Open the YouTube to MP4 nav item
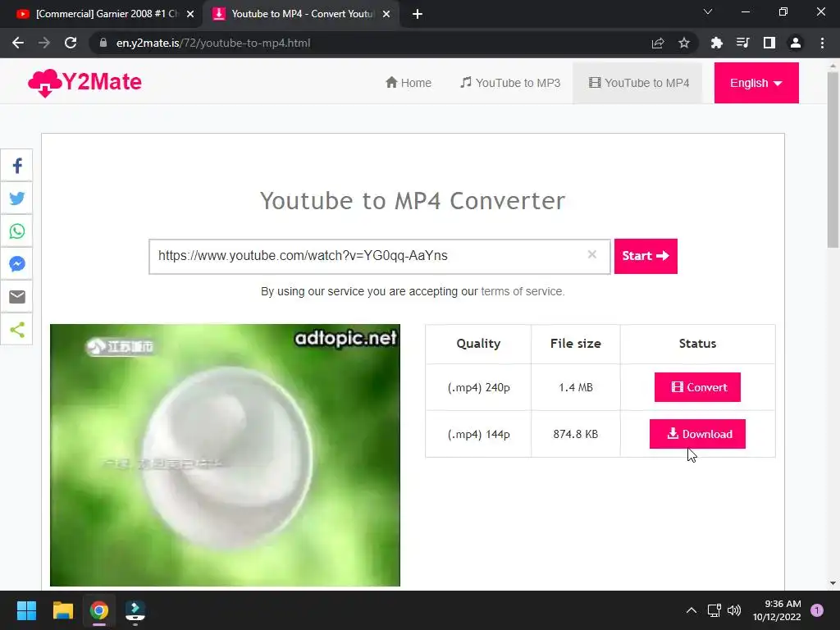 click(638, 83)
